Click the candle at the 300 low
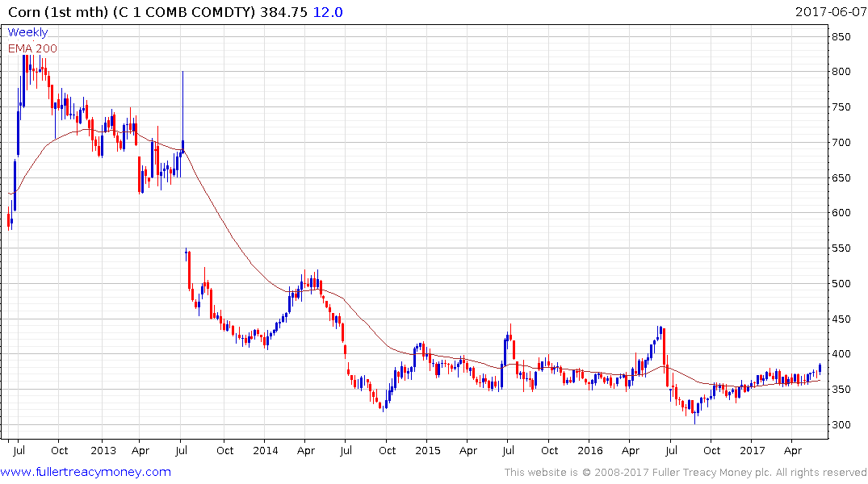The width and height of the screenshot is (868, 484). pos(695,416)
